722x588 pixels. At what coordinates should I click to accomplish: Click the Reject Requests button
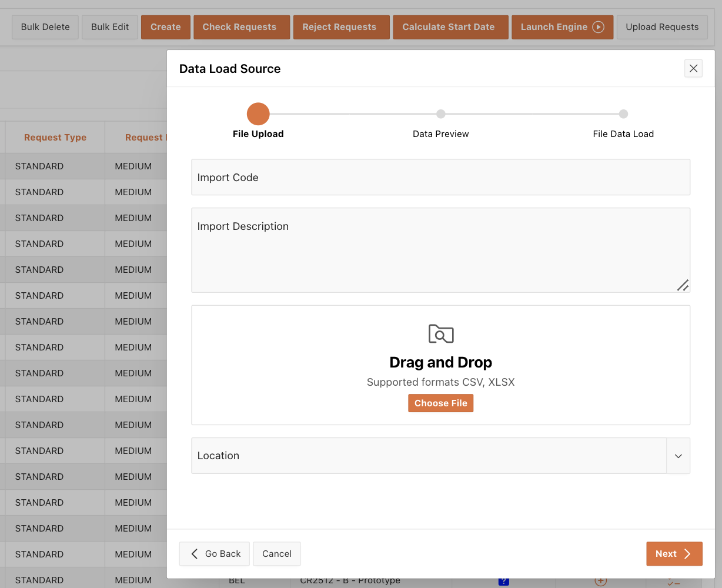tap(342, 27)
